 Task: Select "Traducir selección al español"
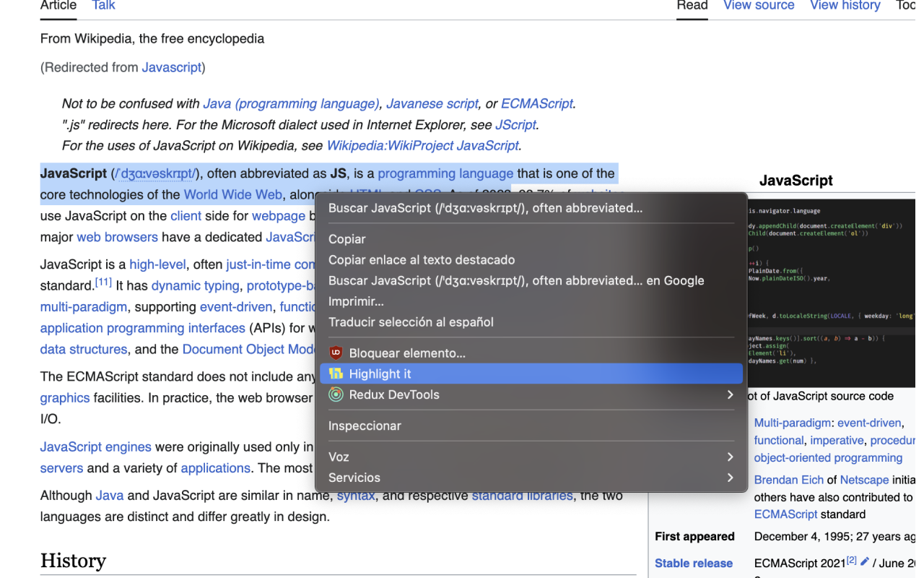[410, 322]
